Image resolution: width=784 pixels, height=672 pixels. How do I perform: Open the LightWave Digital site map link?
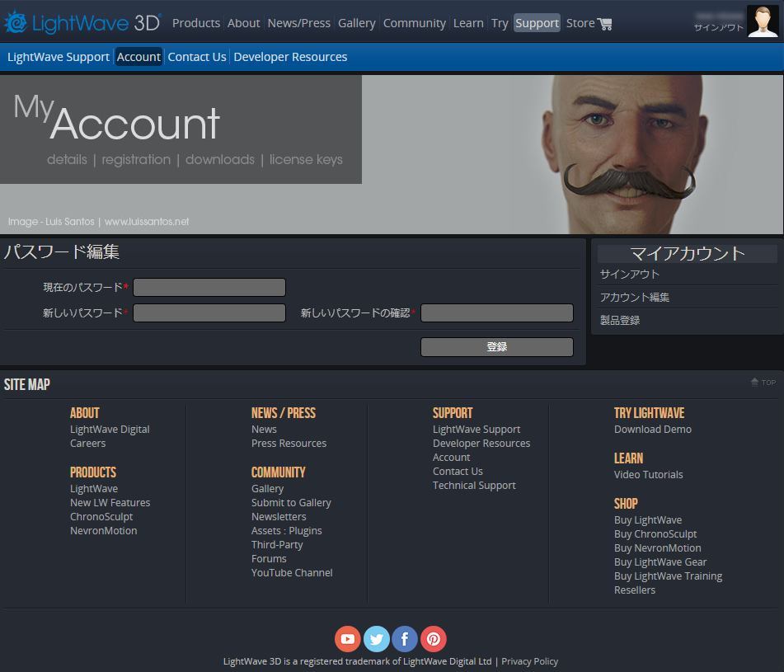point(110,429)
